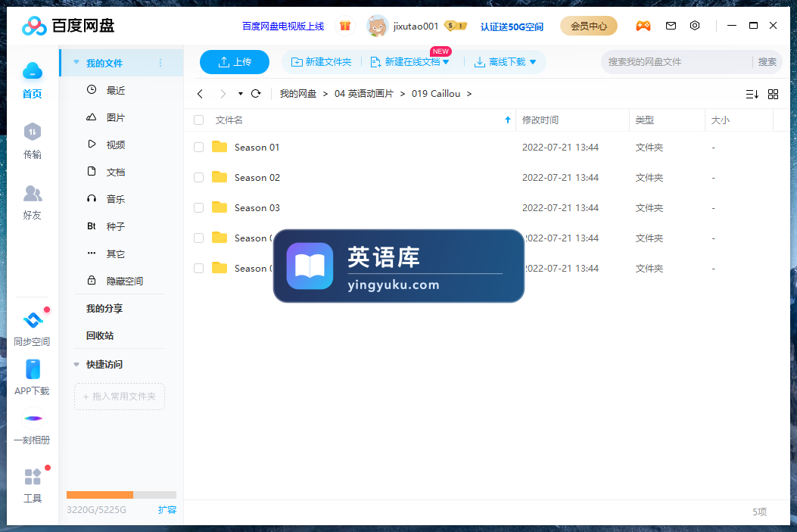Tick the checkbox for Season 02
This screenshot has height=532, width=797.
pos(199,177)
